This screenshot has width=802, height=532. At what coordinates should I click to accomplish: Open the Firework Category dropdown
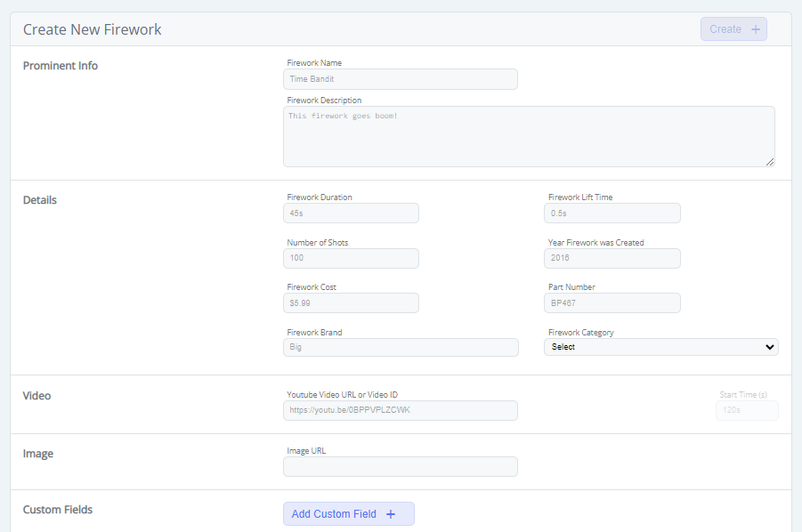click(x=660, y=347)
